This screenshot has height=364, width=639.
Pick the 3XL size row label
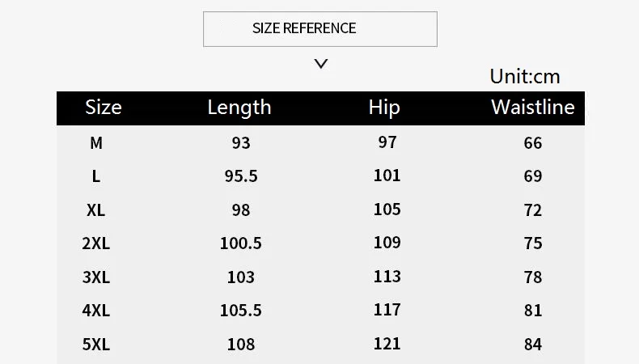(95, 277)
